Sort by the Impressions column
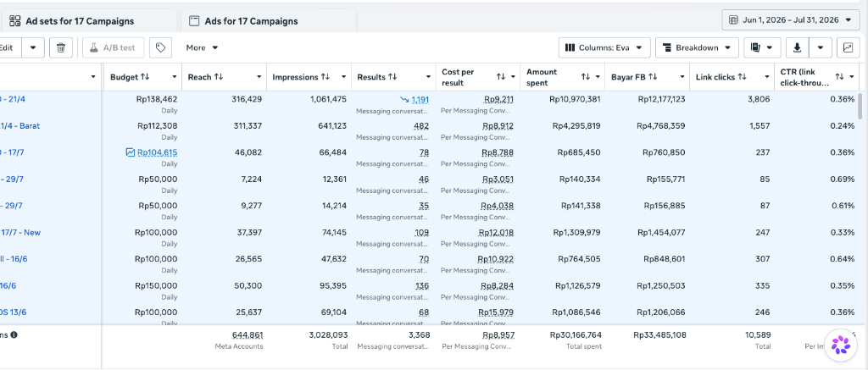The height and width of the screenshot is (370, 868). (325, 77)
